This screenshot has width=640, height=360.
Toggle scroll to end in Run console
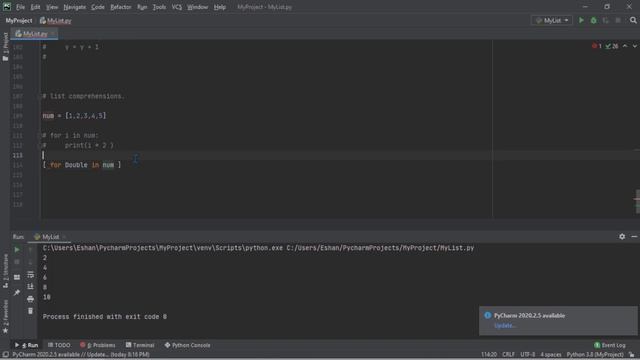coord(30,287)
